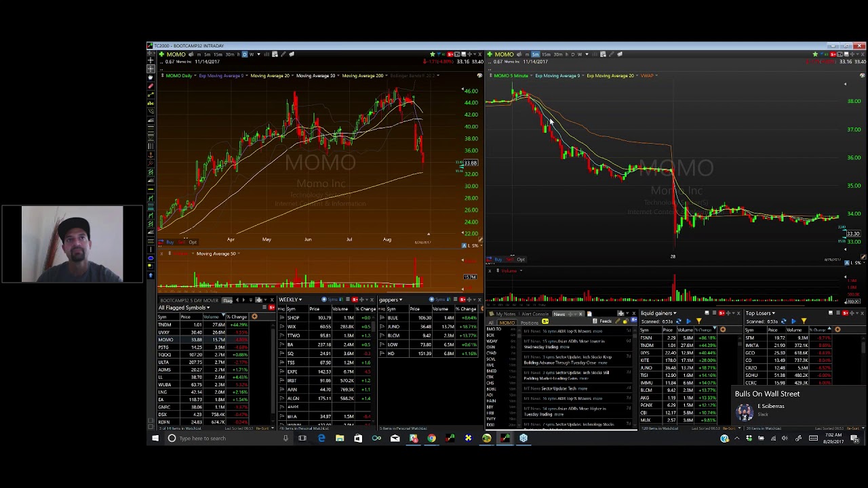Screen dimensions: 868x488
Task: Select the red pencil drawing tool
Action: (x=151, y=85)
